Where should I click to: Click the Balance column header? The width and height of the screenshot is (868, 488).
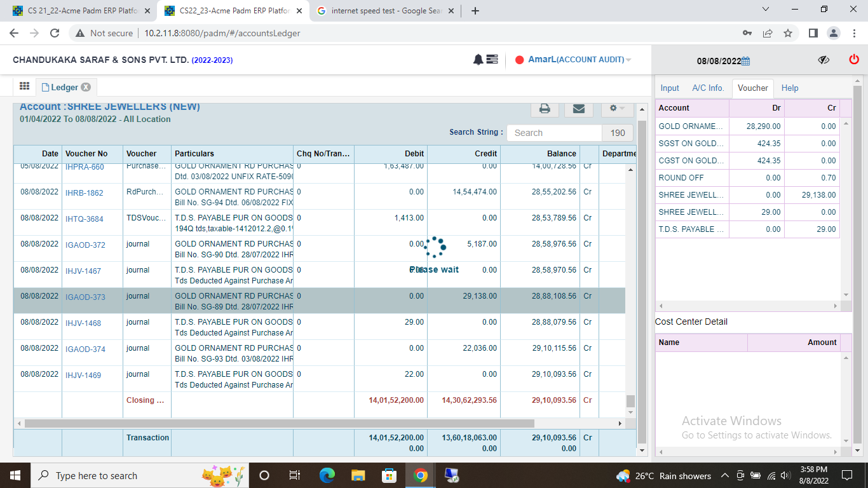tap(540, 154)
